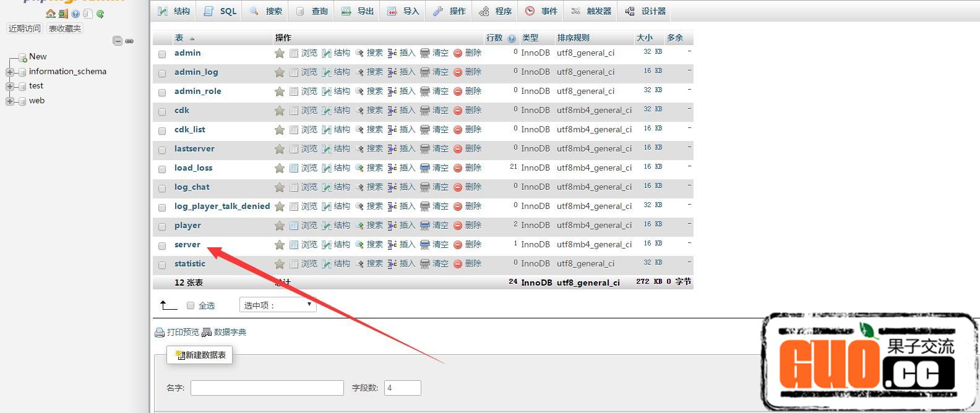Tick the checkbox for server table

tap(162, 246)
